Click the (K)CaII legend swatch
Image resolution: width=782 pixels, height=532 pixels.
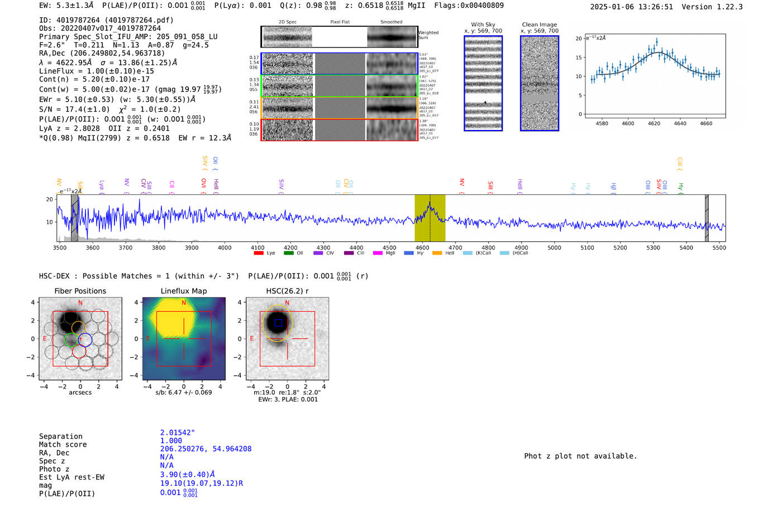point(468,253)
